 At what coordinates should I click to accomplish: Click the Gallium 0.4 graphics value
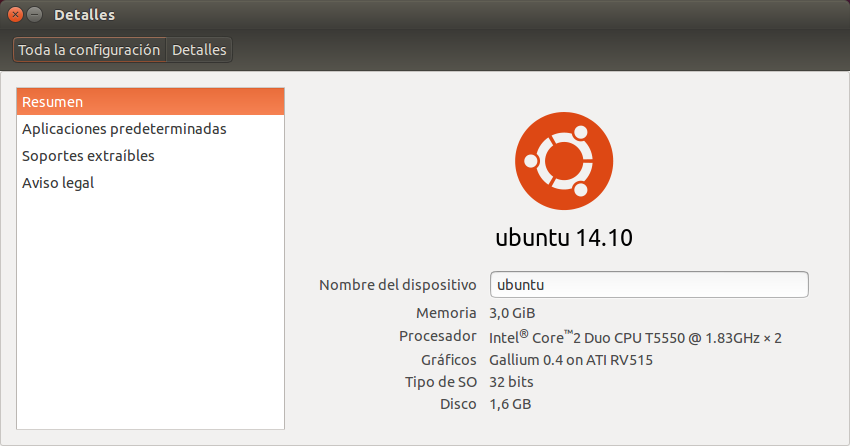click(x=570, y=360)
